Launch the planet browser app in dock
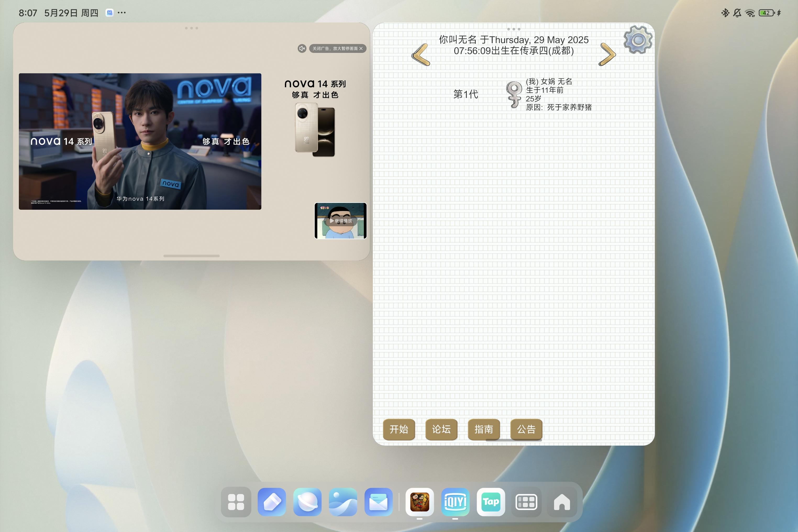798x532 pixels. (x=307, y=502)
